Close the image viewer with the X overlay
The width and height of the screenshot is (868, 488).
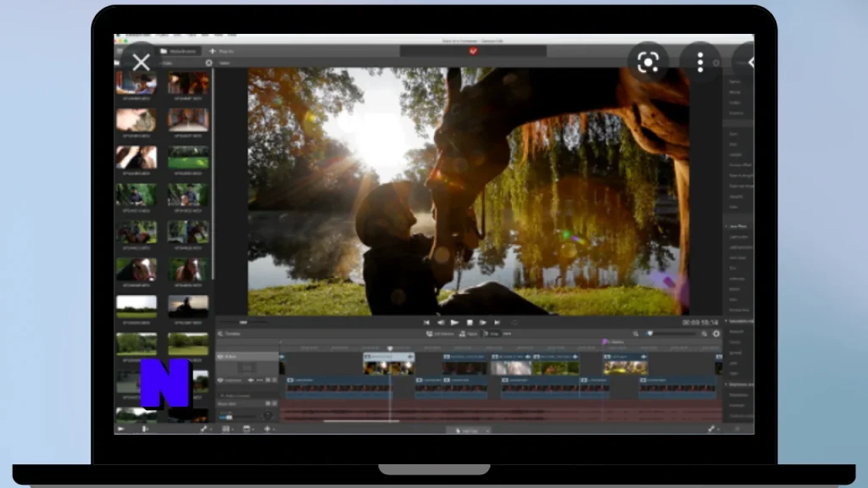(142, 62)
